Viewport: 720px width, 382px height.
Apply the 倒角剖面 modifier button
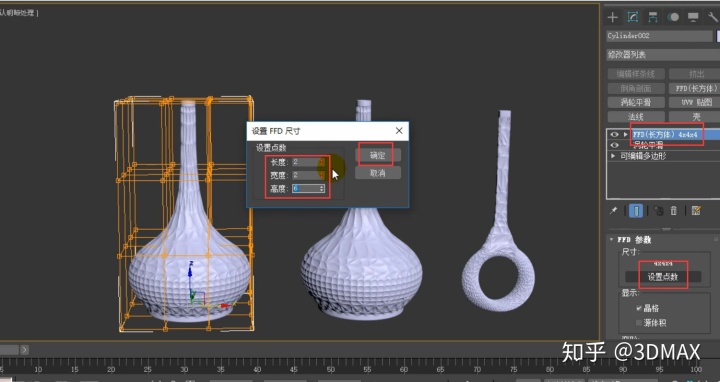636,88
